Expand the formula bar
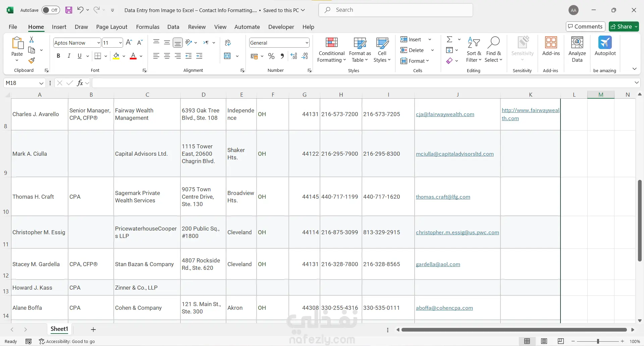 click(636, 83)
